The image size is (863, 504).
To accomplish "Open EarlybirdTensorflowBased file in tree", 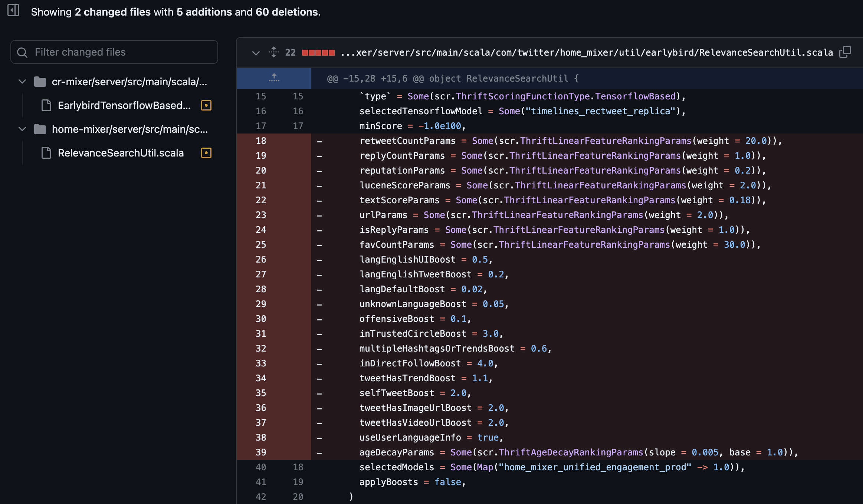I will 124,105.
